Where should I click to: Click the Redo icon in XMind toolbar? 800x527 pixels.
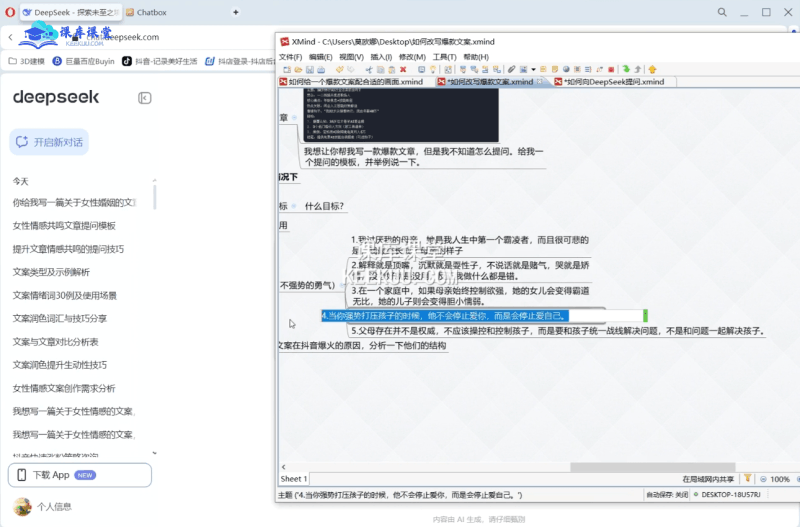[351, 69]
